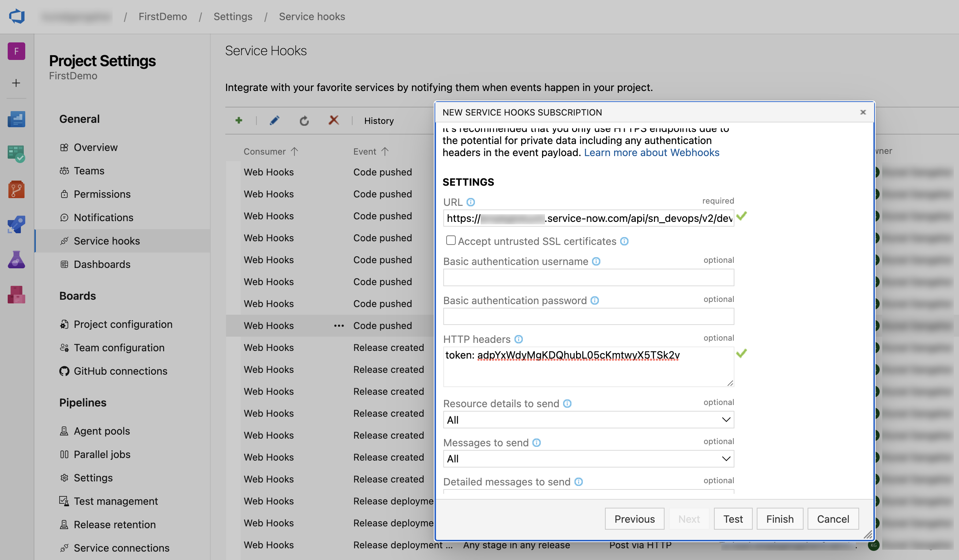The height and width of the screenshot is (560, 959).
Task: Open the Pipelines hub icon in left rail
Action: 16,224
